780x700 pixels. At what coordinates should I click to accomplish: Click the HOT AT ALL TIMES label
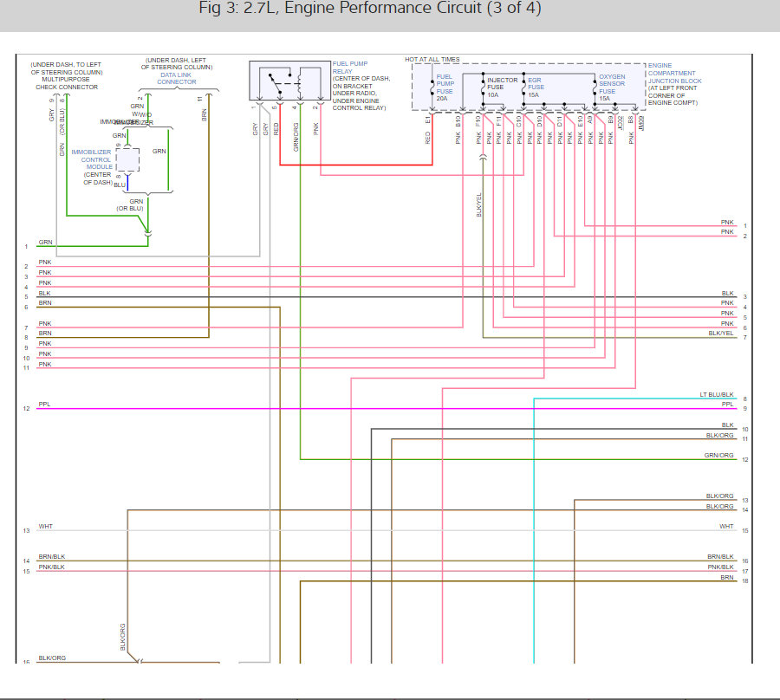tap(432, 59)
